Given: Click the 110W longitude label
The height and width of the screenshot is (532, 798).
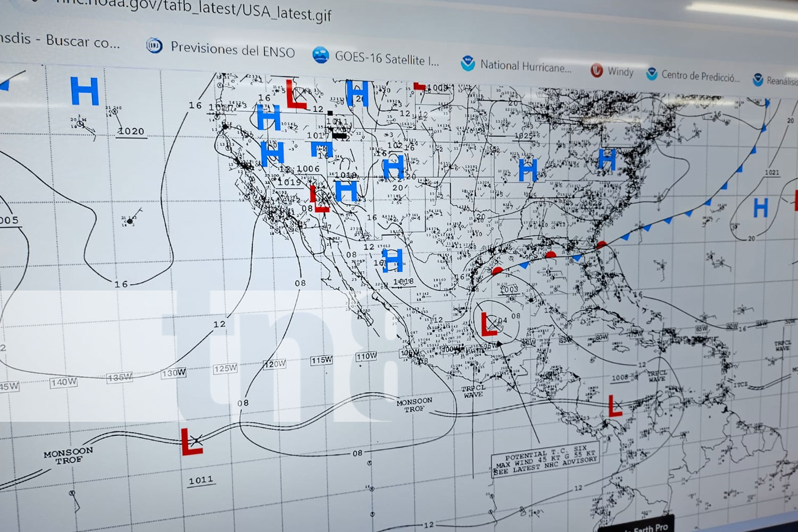Looking at the screenshot, I should point(367,356).
